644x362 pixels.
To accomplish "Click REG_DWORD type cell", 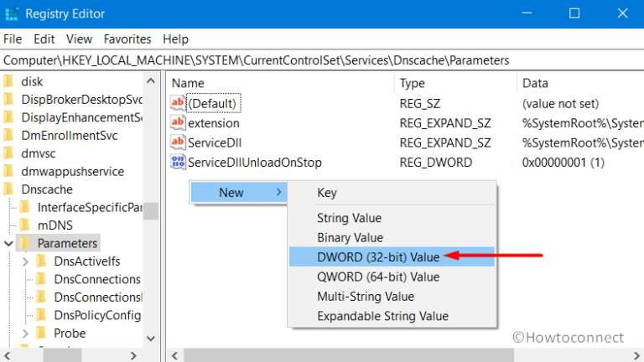I will coord(436,163).
